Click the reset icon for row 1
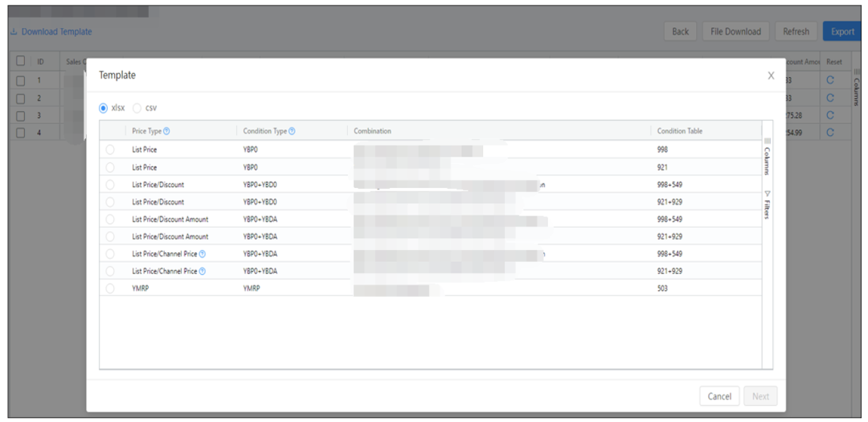This screenshot has height=422, width=868. click(829, 80)
